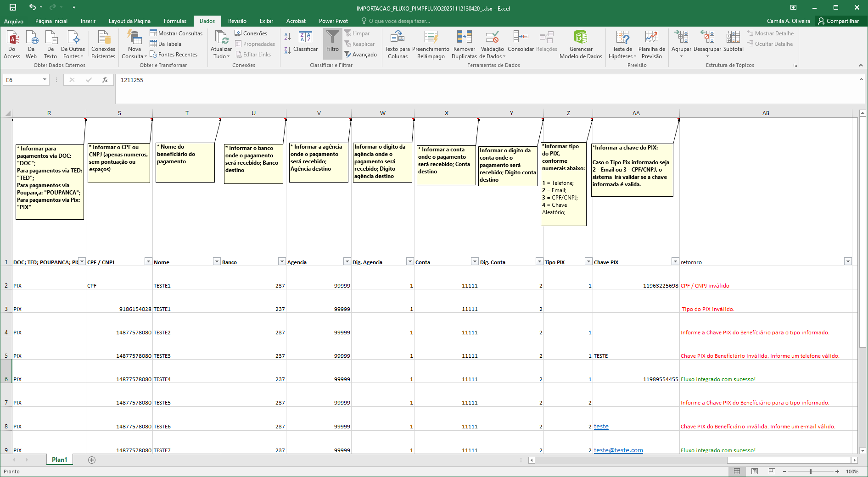868x477 pixels.
Task: Open the teste@teste.com hyperlink
Action: coord(618,450)
